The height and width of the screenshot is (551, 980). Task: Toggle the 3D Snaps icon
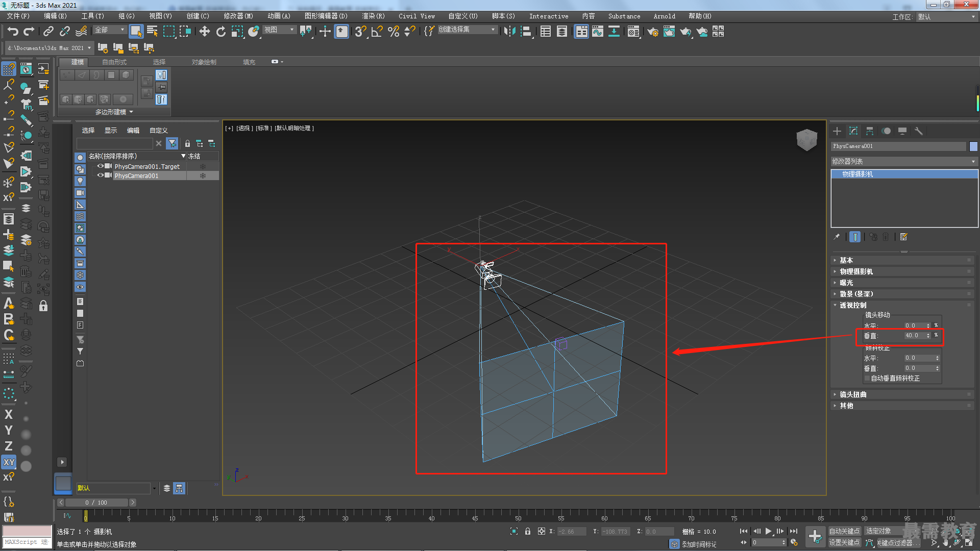point(360,32)
